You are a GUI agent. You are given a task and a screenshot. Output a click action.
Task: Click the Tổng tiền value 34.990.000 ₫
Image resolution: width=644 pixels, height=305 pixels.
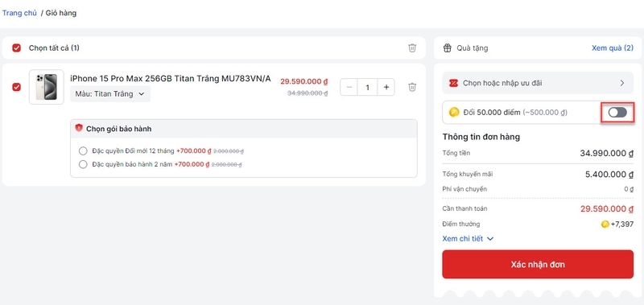[607, 154]
